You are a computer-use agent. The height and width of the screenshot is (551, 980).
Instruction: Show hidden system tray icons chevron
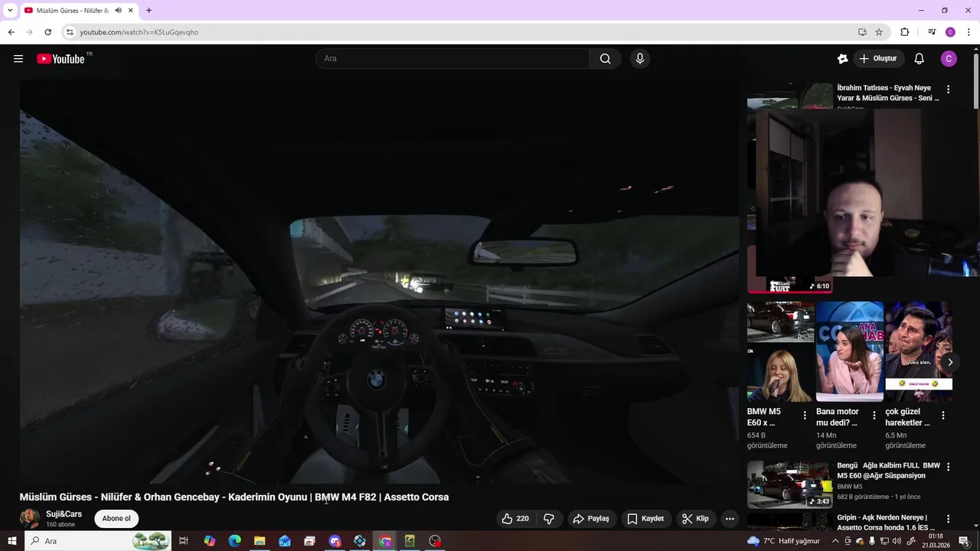coord(835,541)
